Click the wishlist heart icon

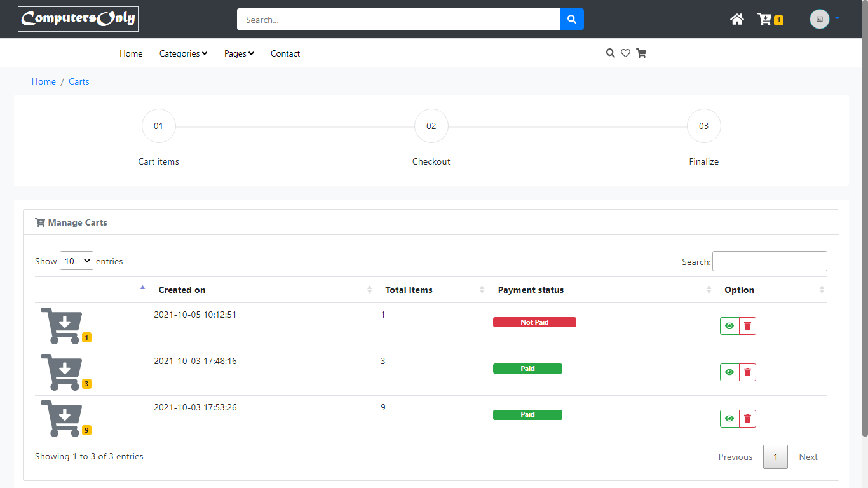pyautogui.click(x=625, y=53)
